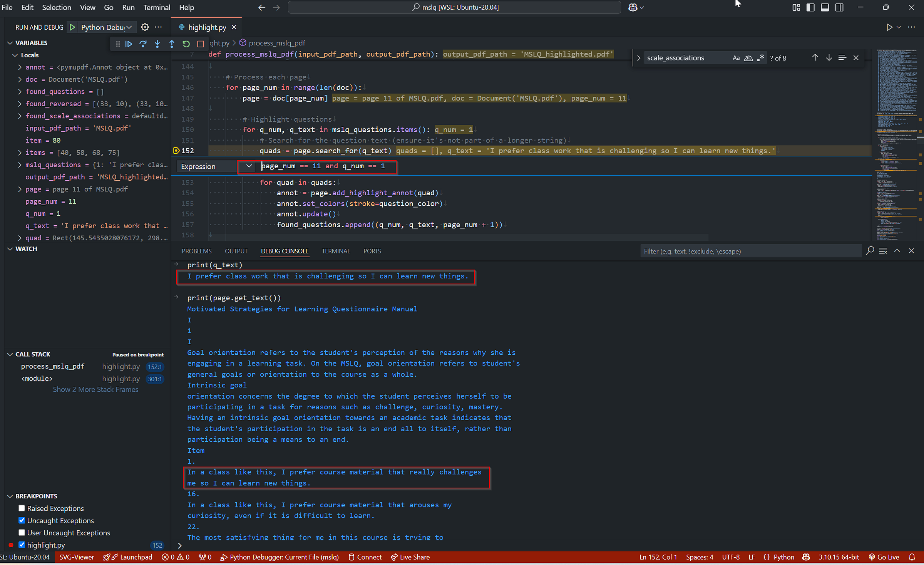Click the Step Over debug icon
The width and height of the screenshot is (924, 565).
point(143,44)
